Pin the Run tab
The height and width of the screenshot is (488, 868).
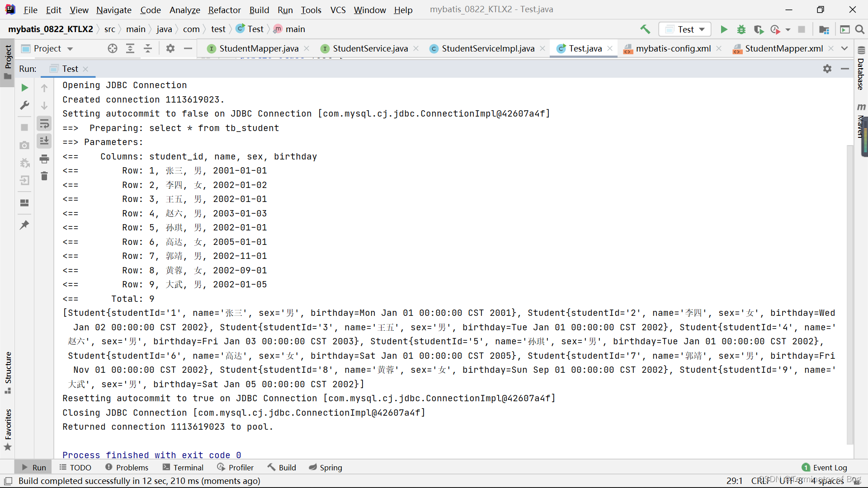pos(25,225)
